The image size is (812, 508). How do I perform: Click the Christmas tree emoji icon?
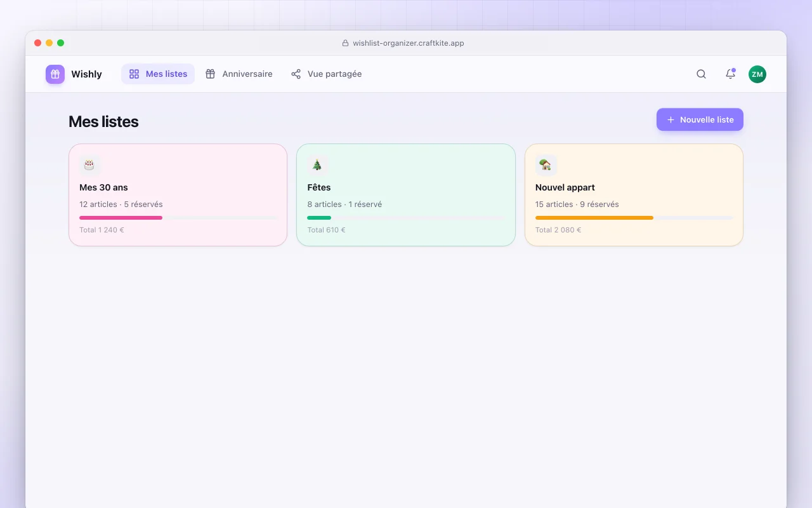[x=317, y=165]
